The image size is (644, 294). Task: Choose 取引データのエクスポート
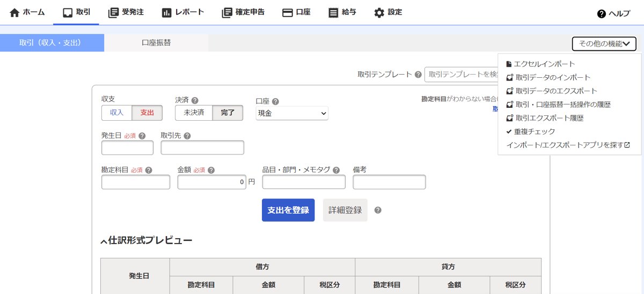click(x=552, y=91)
